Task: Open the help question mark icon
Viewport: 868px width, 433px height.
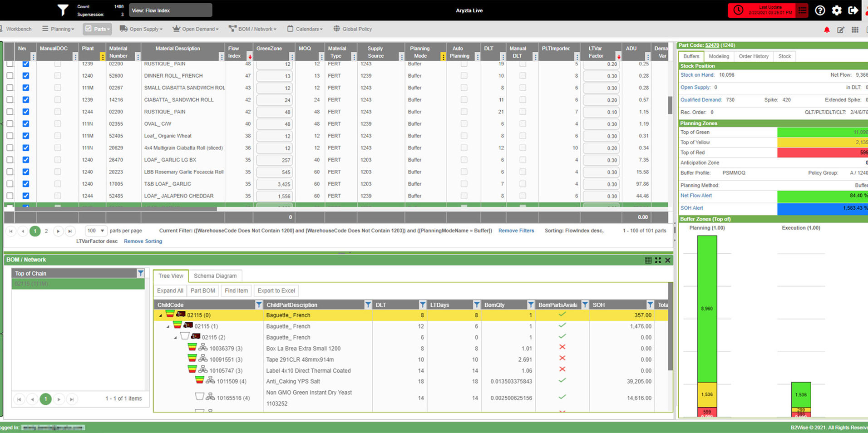Action: coord(820,10)
